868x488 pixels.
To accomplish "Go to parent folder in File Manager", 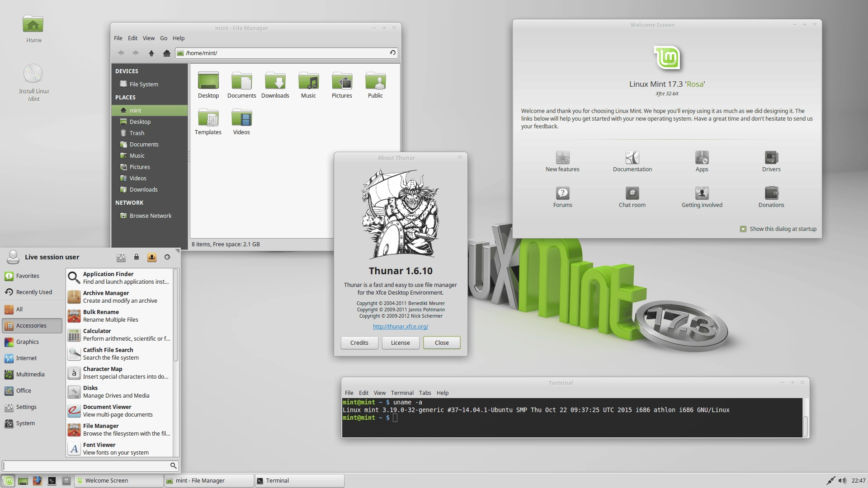I will tap(151, 53).
